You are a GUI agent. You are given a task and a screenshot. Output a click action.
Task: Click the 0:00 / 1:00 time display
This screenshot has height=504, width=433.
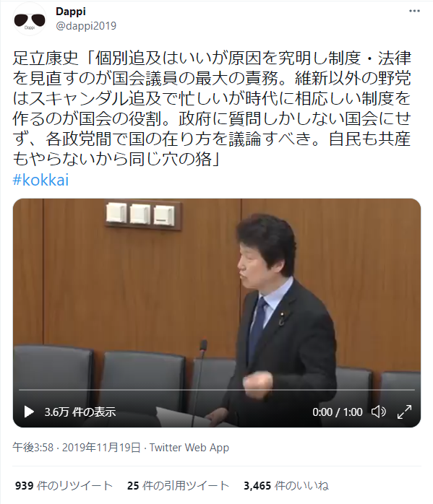click(x=337, y=412)
